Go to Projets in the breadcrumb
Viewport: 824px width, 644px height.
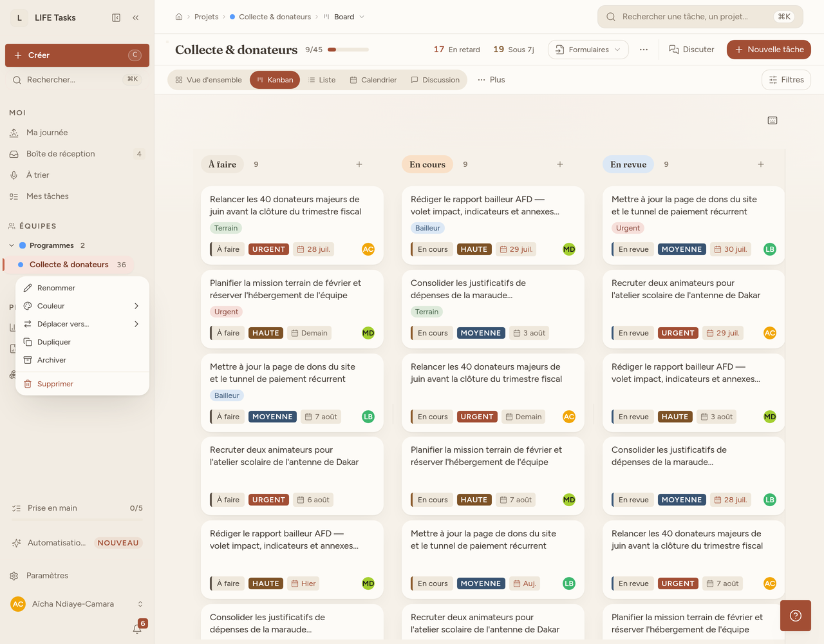tap(207, 17)
